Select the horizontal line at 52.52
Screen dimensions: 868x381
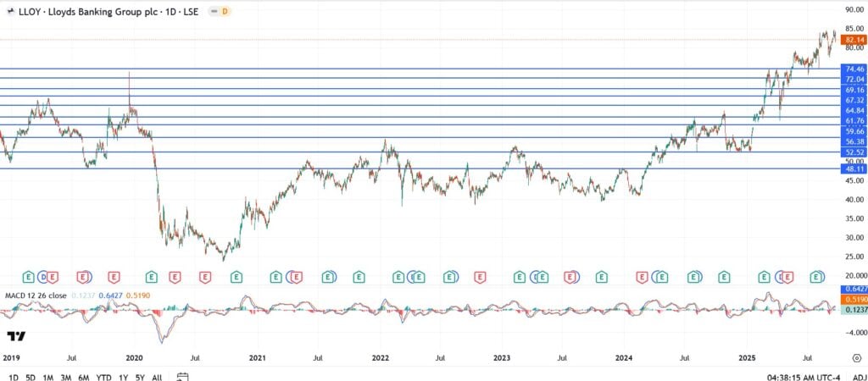(x=420, y=152)
